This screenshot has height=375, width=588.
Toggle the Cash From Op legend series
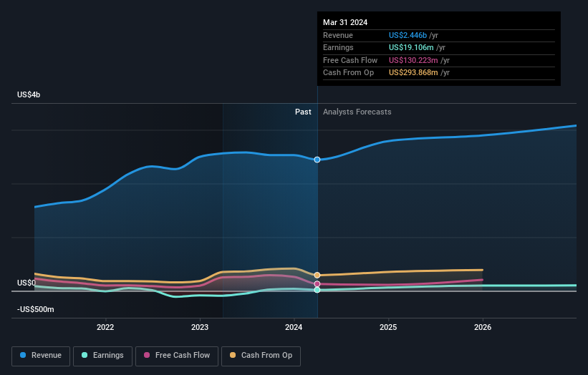tap(261, 356)
